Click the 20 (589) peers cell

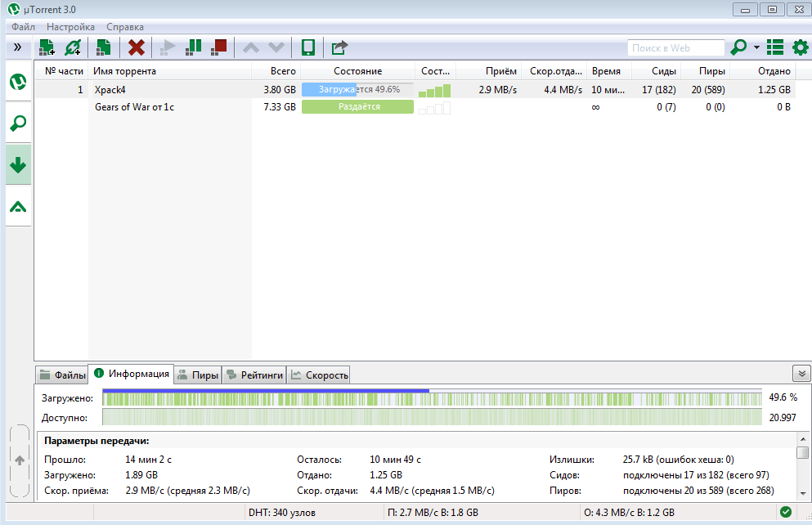click(x=708, y=90)
